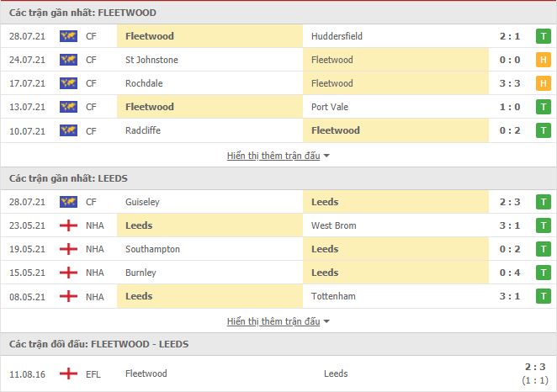Viewport: 557px width, 392px height.
Task: Click the Radcliffe team name
Action: coord(143,130)
